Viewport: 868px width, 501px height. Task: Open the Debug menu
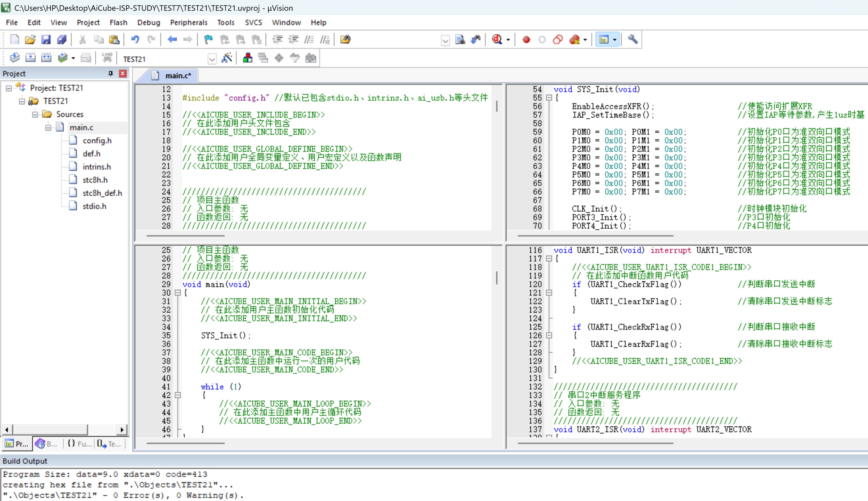pyautogui.click(x=149, y=22)
